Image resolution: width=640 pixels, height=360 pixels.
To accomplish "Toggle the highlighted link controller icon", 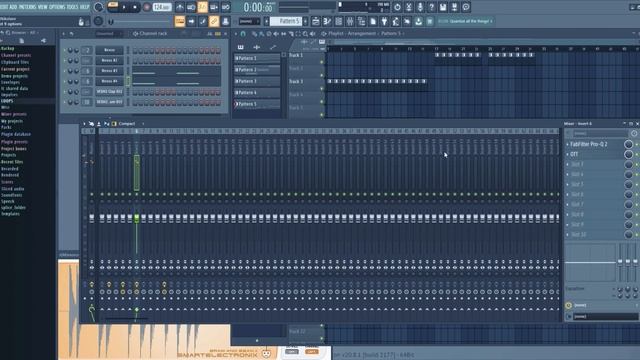I will pyautogui.click(x=214, y=21).
